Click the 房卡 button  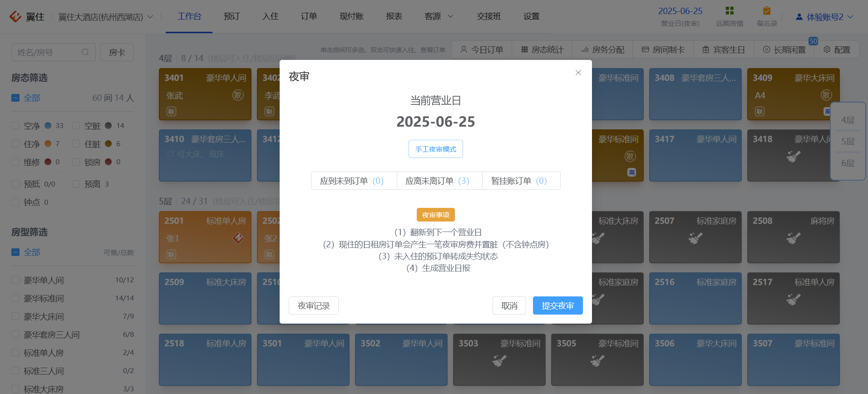pos(117,52)
